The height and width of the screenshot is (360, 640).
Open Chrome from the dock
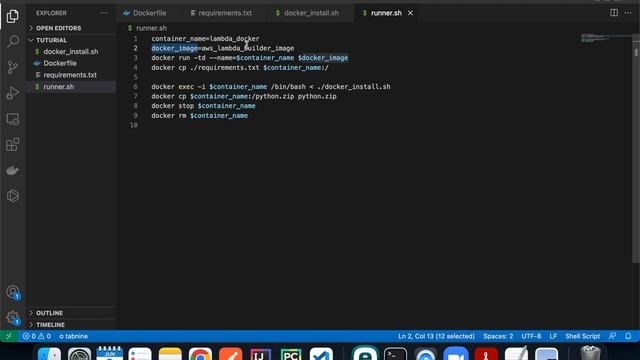(x=200, y=353)
